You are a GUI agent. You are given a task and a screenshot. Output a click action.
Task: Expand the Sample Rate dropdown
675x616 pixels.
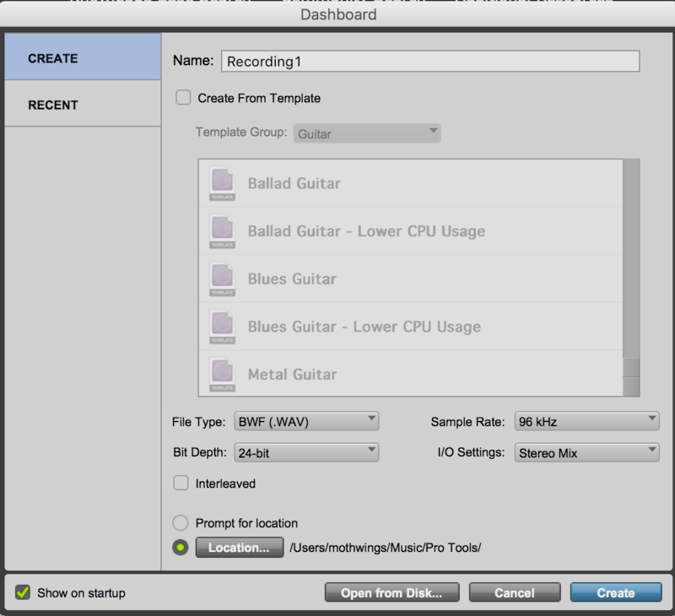click(x=586, y=421)
